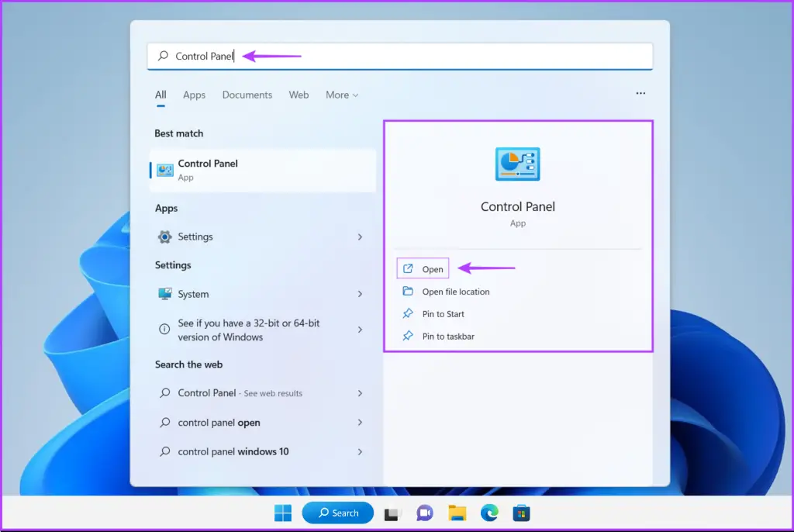Screen dimensions: 794x532
Task: Click the Windows Start logo on taskbar
Action: coord(283,513)
